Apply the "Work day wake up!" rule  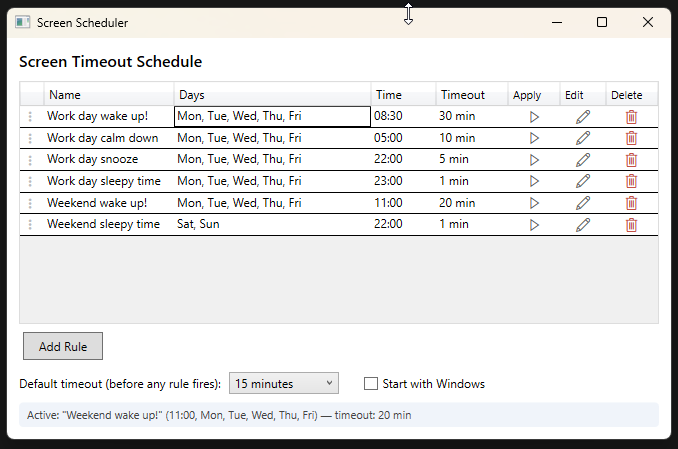coord(534,117)
